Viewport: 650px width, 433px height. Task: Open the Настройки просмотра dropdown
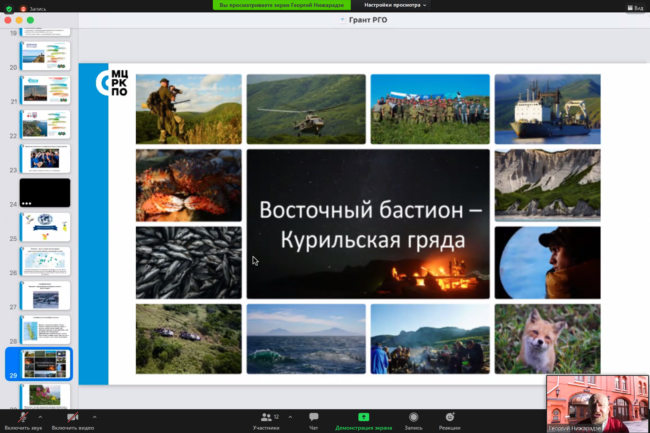pos(395,5)
